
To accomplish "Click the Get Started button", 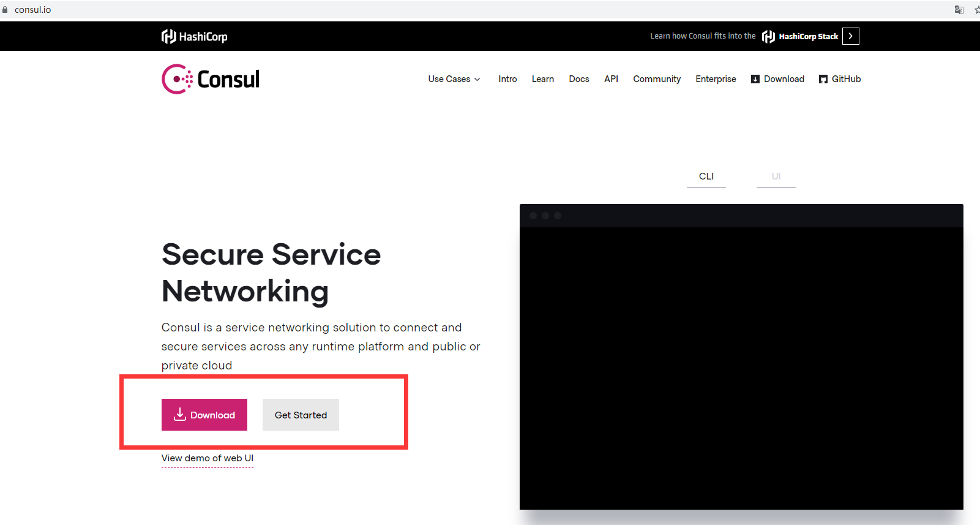I will [x=301, y=415].
